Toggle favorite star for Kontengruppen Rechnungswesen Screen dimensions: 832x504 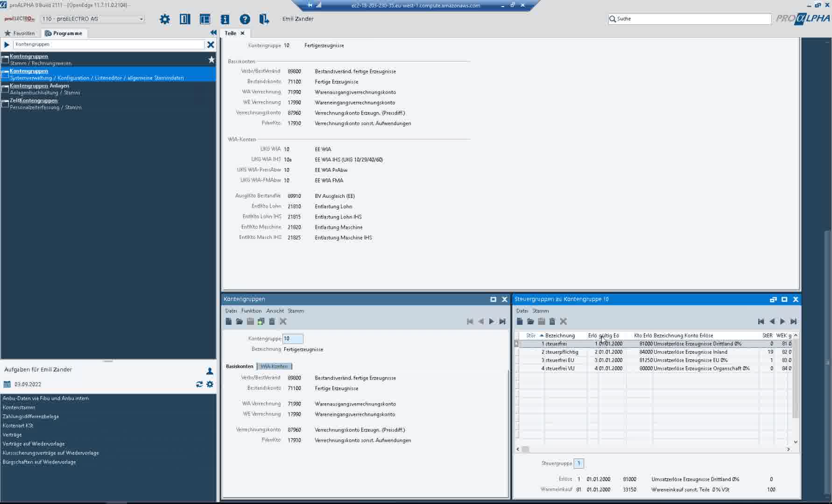tap(211, 59)
